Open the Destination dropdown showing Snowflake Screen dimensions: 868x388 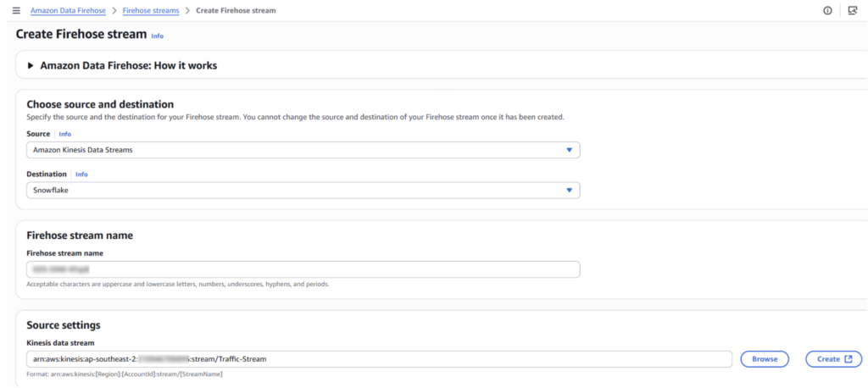(303, 190)
